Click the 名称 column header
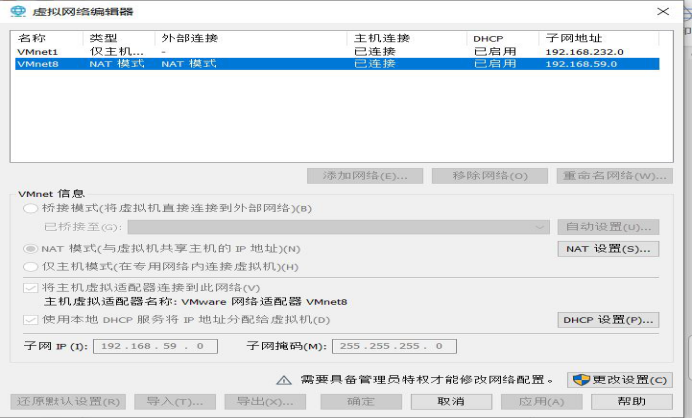693x419 pixels. 49,38
